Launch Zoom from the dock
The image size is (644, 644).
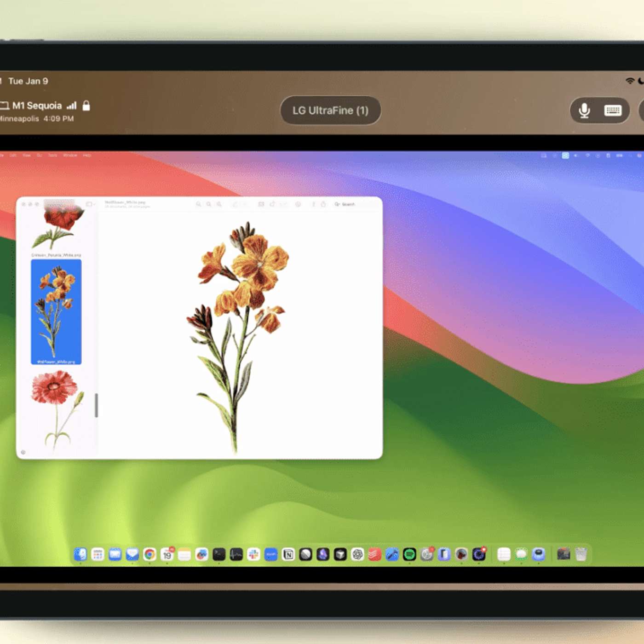pos(270,554)
